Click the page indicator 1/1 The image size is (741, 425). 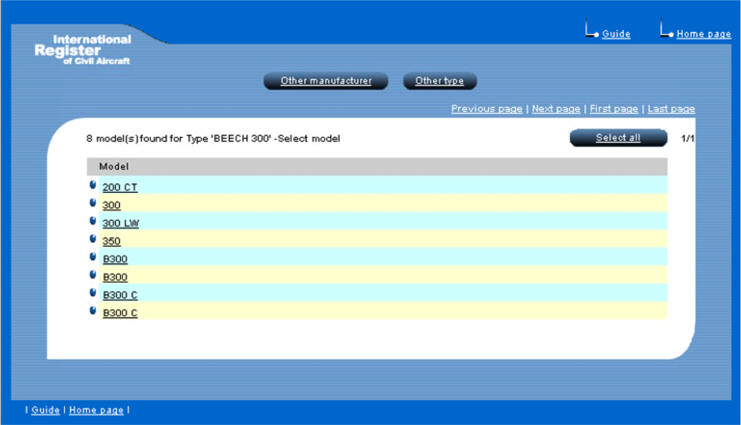[x=688, y=139]
